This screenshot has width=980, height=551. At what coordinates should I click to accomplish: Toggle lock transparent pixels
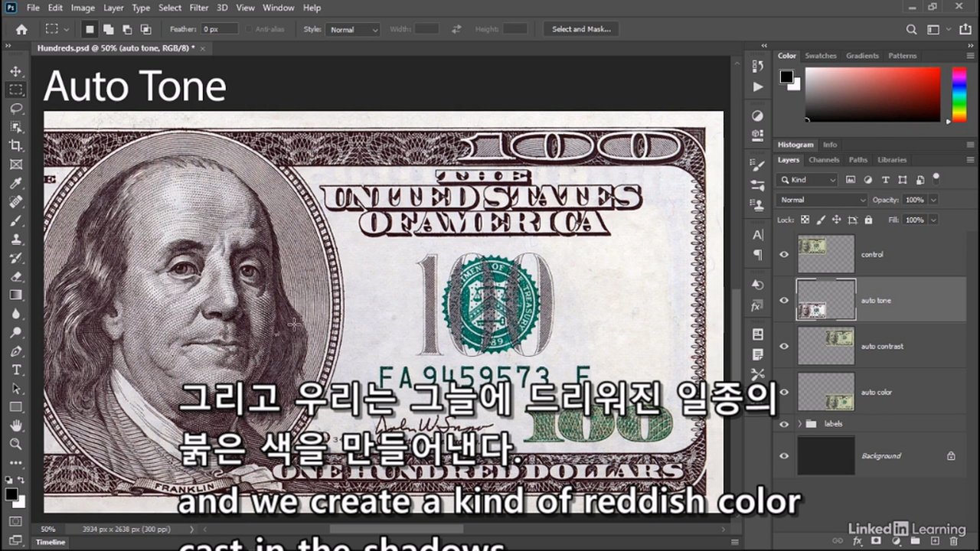(805, 220)
